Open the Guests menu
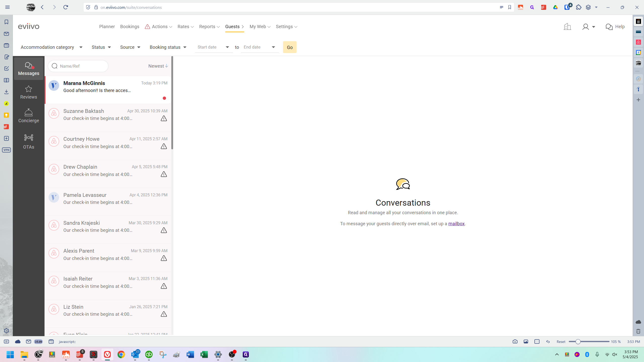 click(x=234, y=27)
